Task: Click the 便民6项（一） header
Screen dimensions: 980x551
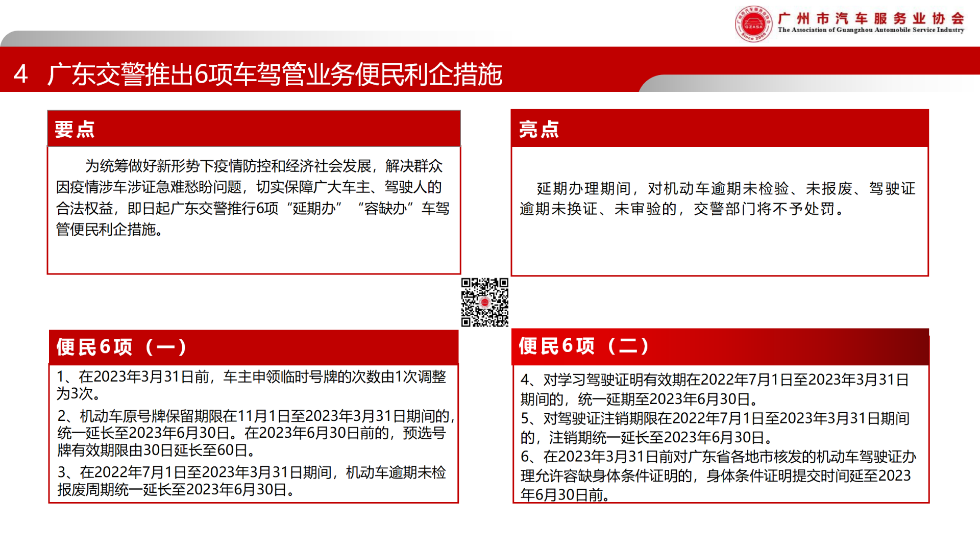Action: [254, 347]
